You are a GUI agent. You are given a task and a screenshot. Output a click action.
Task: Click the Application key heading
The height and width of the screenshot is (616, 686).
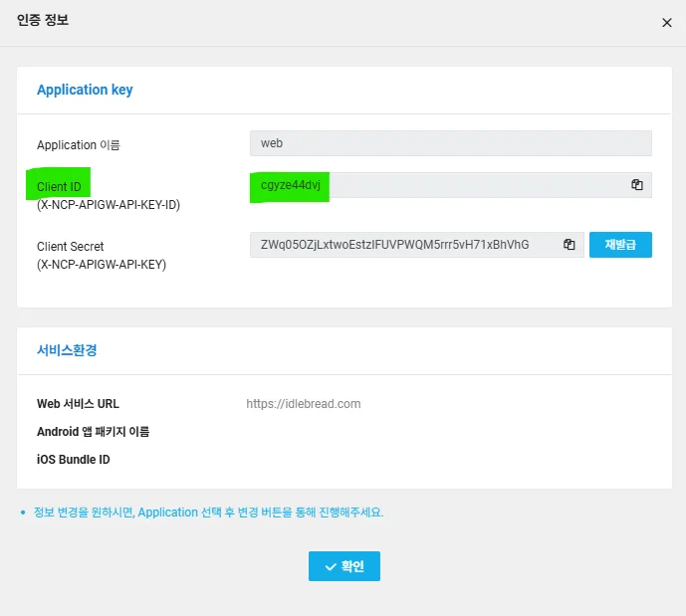point(85,90)
